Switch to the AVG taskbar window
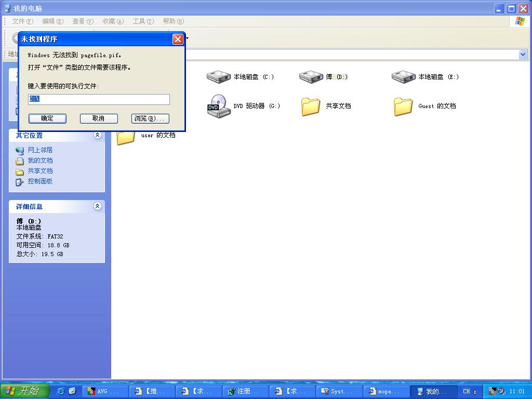532x399 pixels. 105,392
